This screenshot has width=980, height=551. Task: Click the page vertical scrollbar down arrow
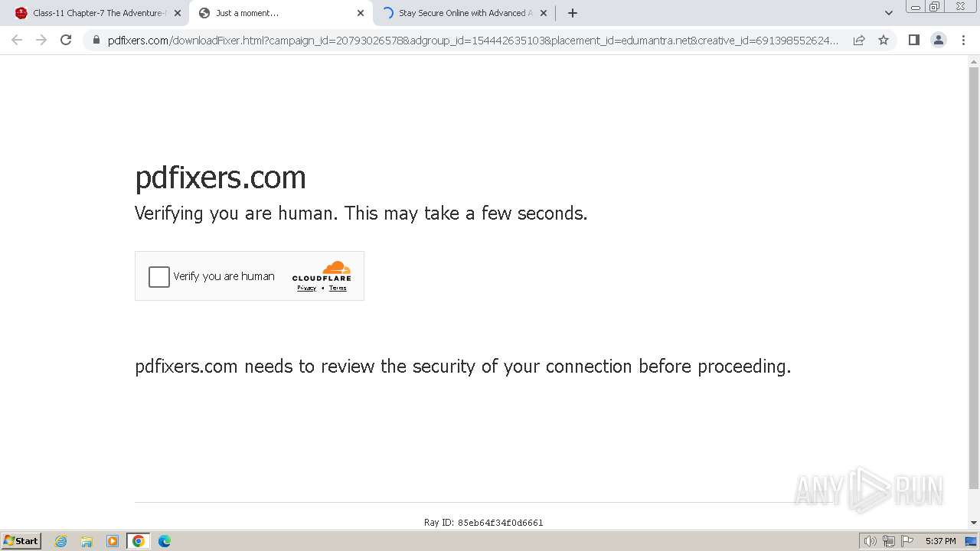(x=974, y=522)
